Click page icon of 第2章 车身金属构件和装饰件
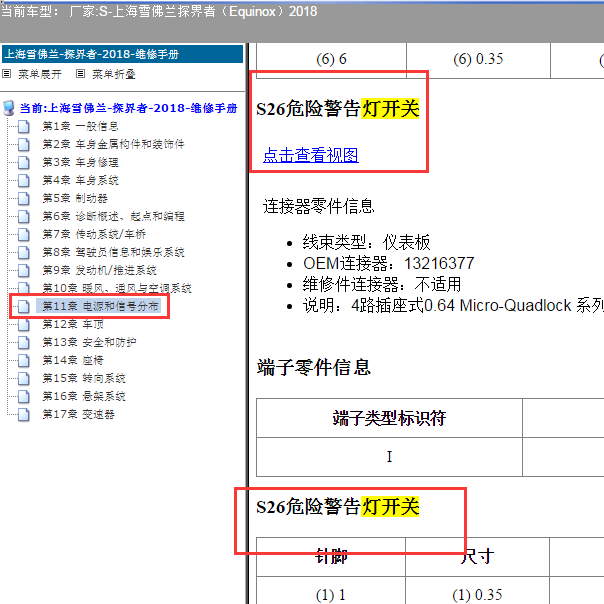The height and width of the screenshot is (604, 604). [24, 144]
